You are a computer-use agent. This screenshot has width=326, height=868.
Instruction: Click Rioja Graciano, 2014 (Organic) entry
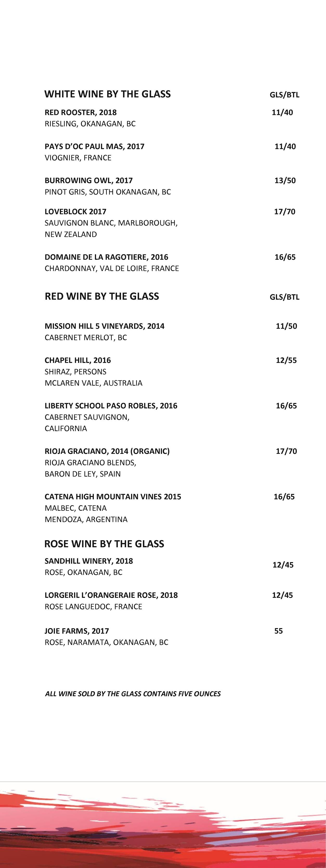coord(107,451)
